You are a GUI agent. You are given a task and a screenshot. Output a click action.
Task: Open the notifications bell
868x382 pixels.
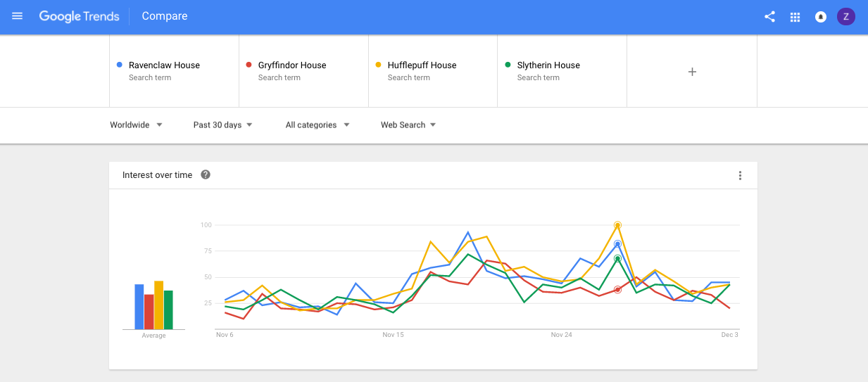tap(821, 17)
